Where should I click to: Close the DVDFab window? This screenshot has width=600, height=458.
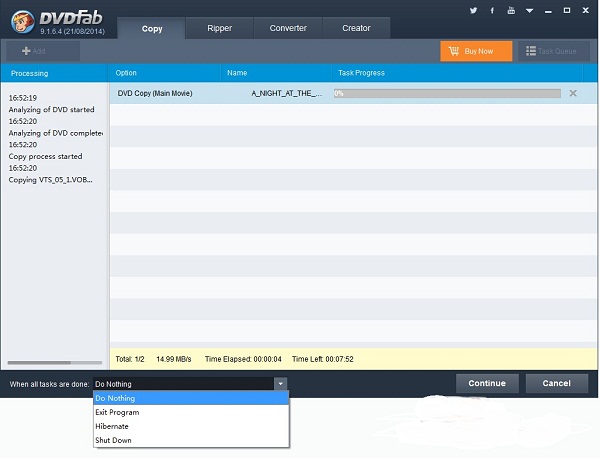585,10
